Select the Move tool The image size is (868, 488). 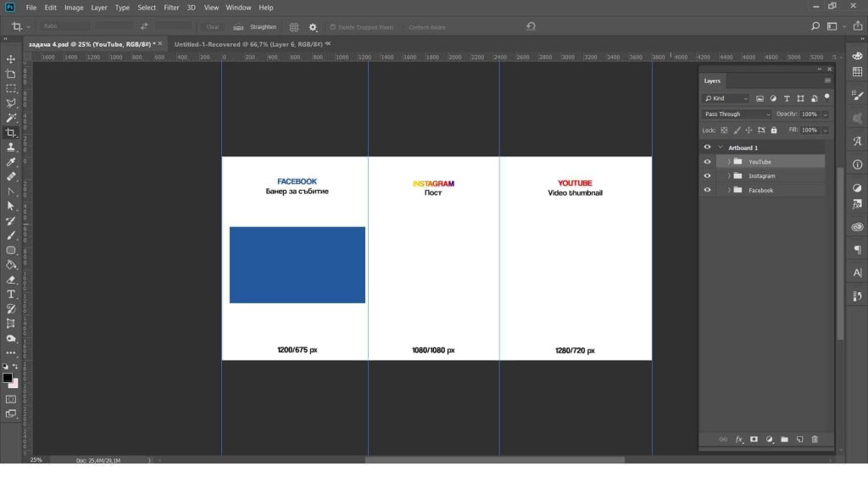[10, 59]
